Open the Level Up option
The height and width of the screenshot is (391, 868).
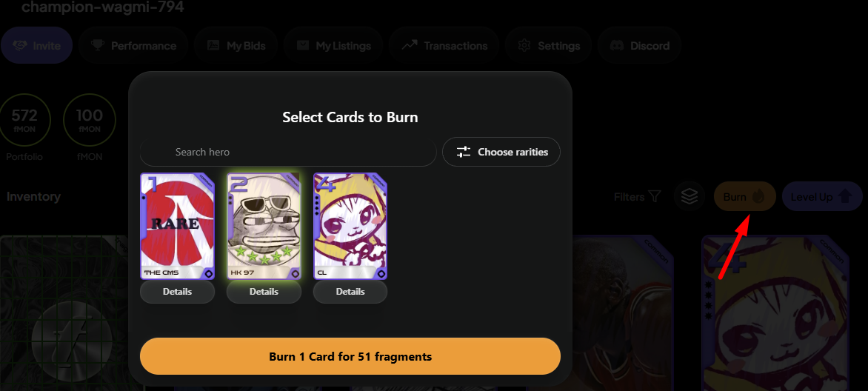click(822, 196)
